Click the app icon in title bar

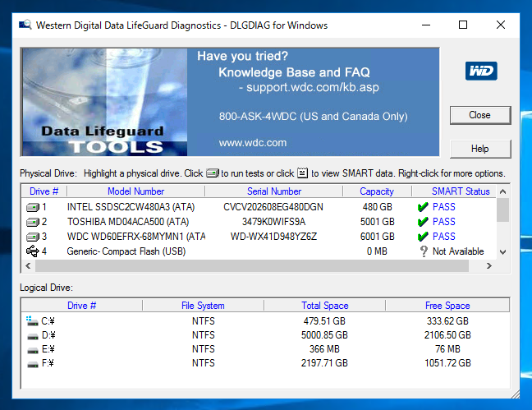(25, 25)
